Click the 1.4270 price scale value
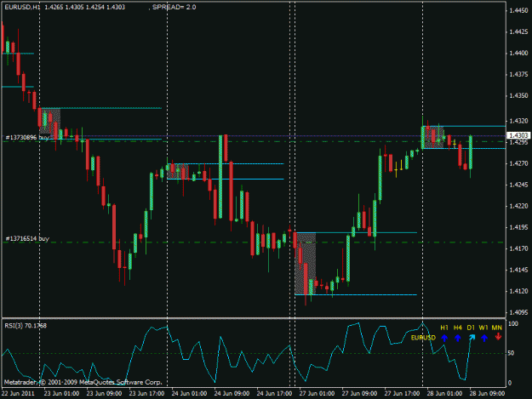532x399 pixels. [x=518, y=163]
